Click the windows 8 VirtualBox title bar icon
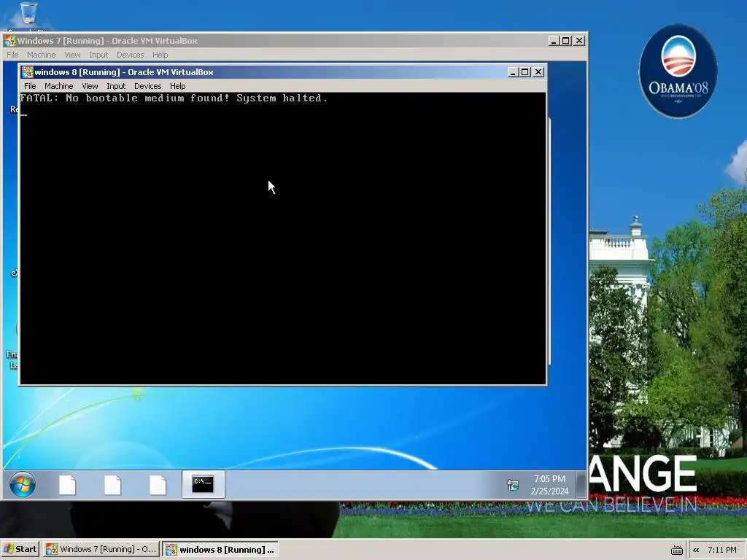 (27, 72)
